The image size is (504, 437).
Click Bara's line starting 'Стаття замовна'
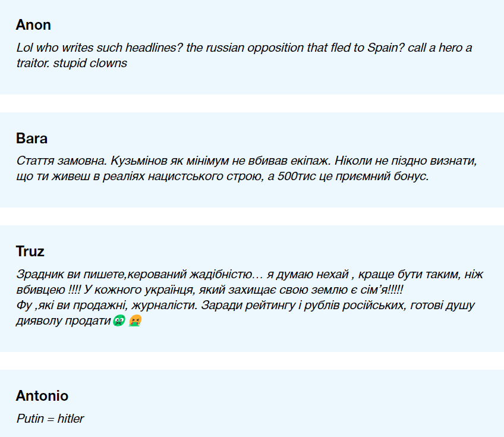click(247, 161)
